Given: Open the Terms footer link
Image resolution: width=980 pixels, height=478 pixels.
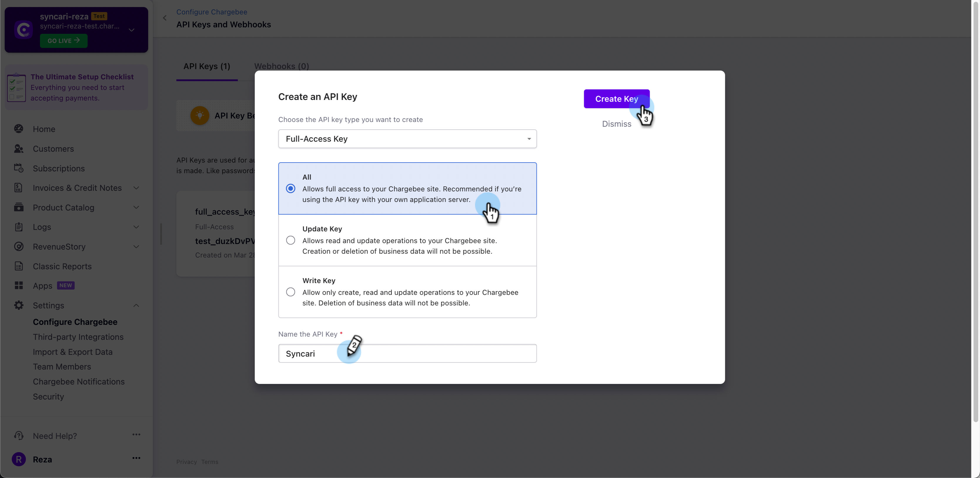Looking at the screenshot, I should [210, 462].
